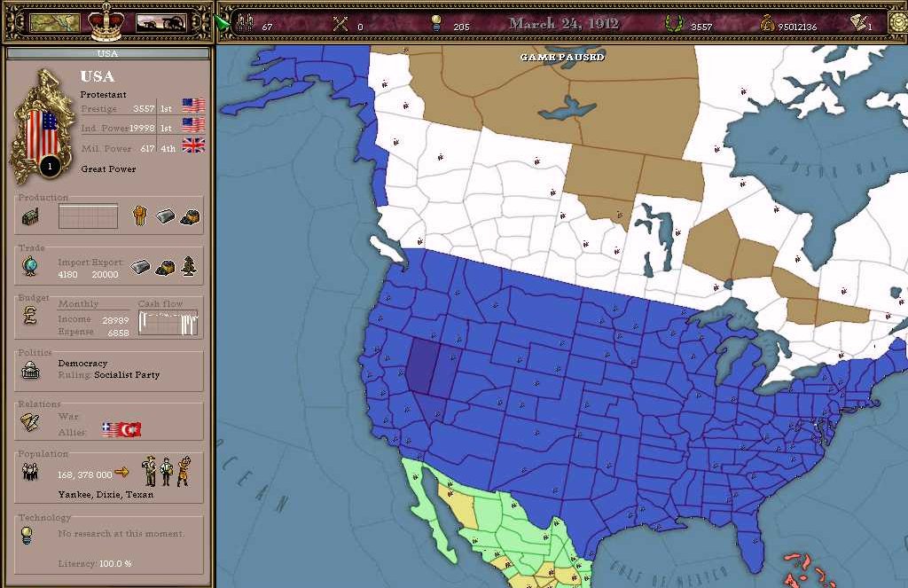Click the ore pile icon in Trade
This screenshot has width=908, height=588.
pos(165,268)
